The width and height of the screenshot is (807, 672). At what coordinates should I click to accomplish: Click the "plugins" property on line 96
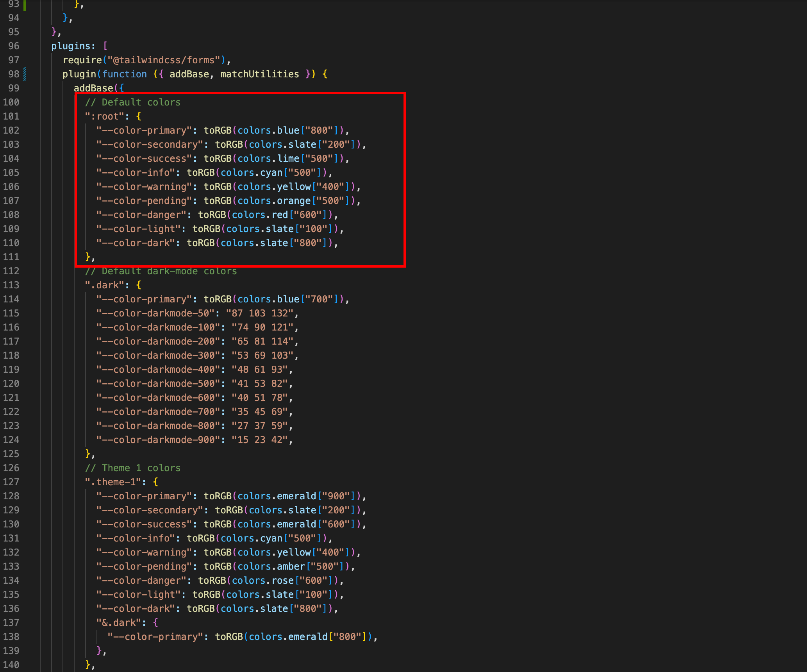coord(70,46)
